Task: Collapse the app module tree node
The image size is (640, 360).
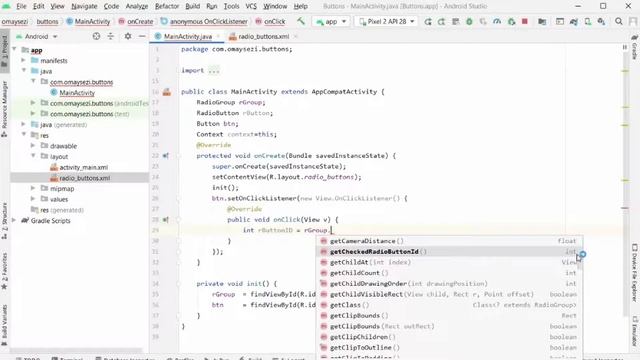Action: (15, 49)
